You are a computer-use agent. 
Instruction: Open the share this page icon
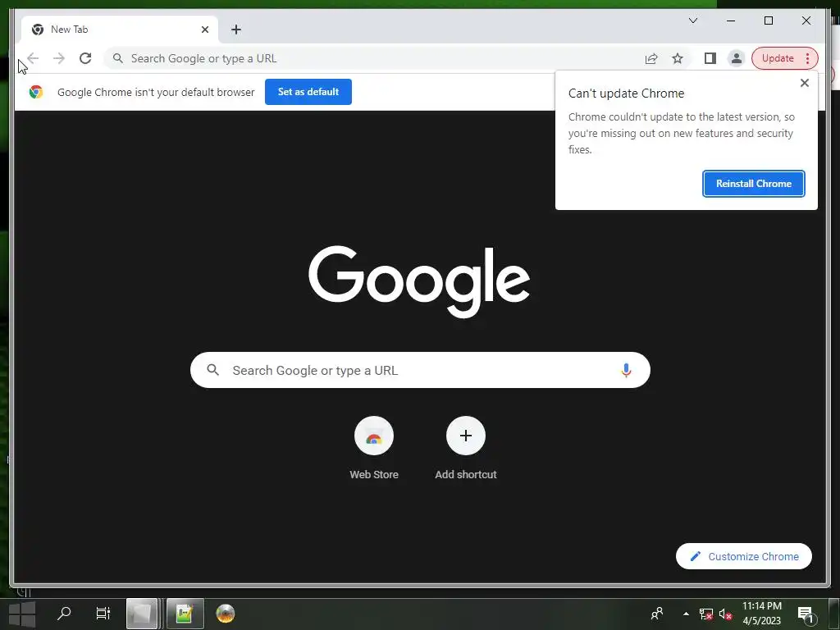click(651, 58)
